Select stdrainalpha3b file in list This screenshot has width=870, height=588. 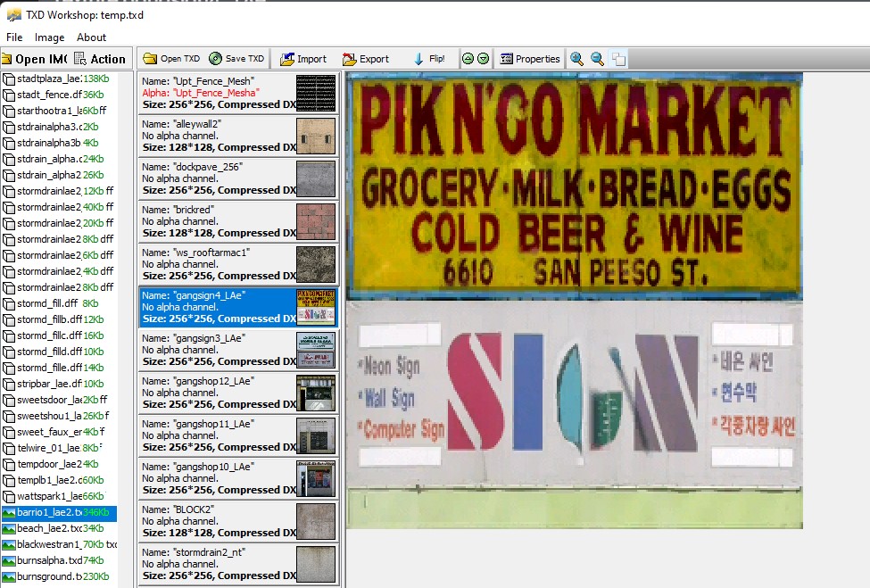[59, 143]
